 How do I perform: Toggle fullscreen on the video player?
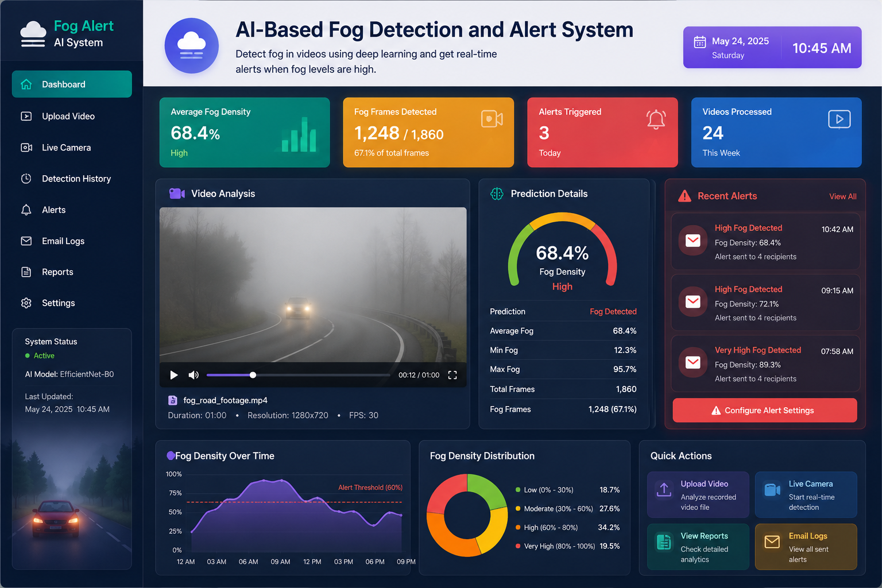tap(452, 375)
